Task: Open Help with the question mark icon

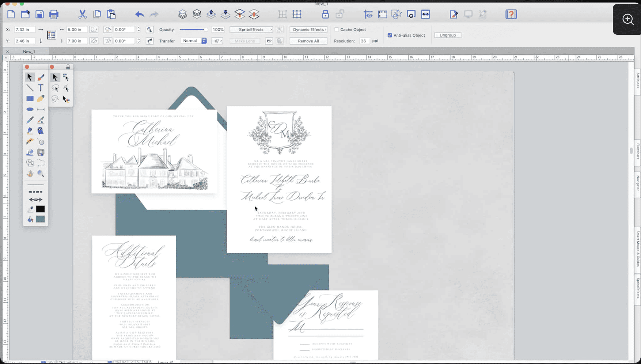Action: click(x=511, y=14)
